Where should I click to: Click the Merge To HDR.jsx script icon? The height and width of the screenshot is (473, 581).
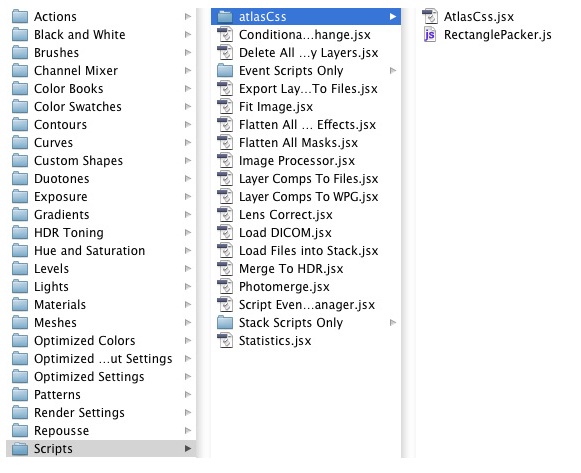click(225, 269)
